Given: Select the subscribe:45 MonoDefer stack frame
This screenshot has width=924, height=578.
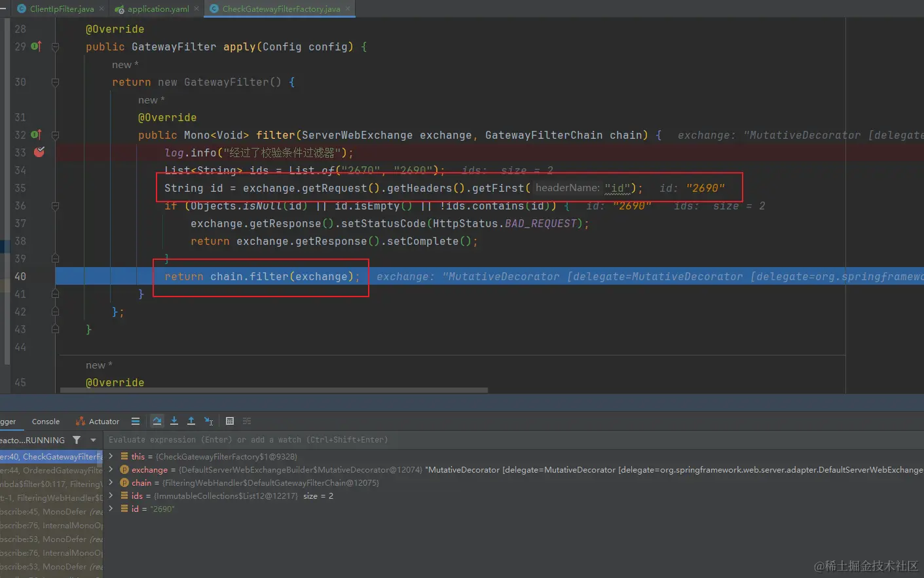Looking at the screenshot, I should click(51, 511).
